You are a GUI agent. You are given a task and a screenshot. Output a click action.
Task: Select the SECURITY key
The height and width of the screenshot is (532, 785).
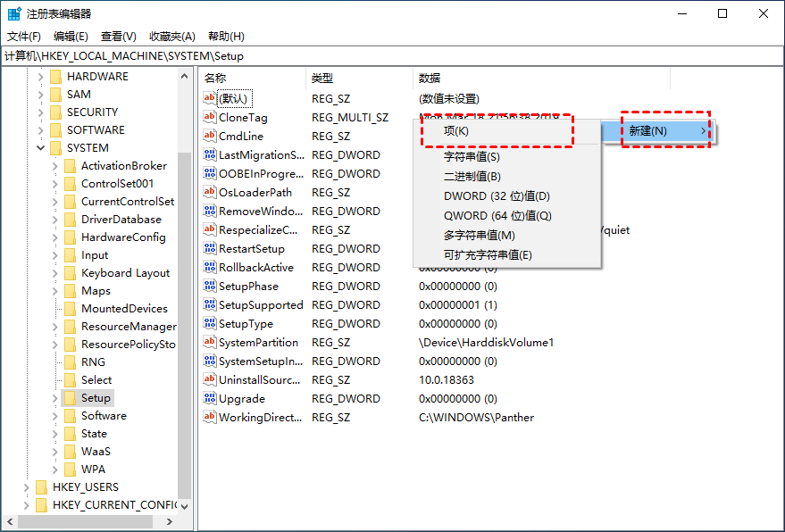tap(93, 112)
